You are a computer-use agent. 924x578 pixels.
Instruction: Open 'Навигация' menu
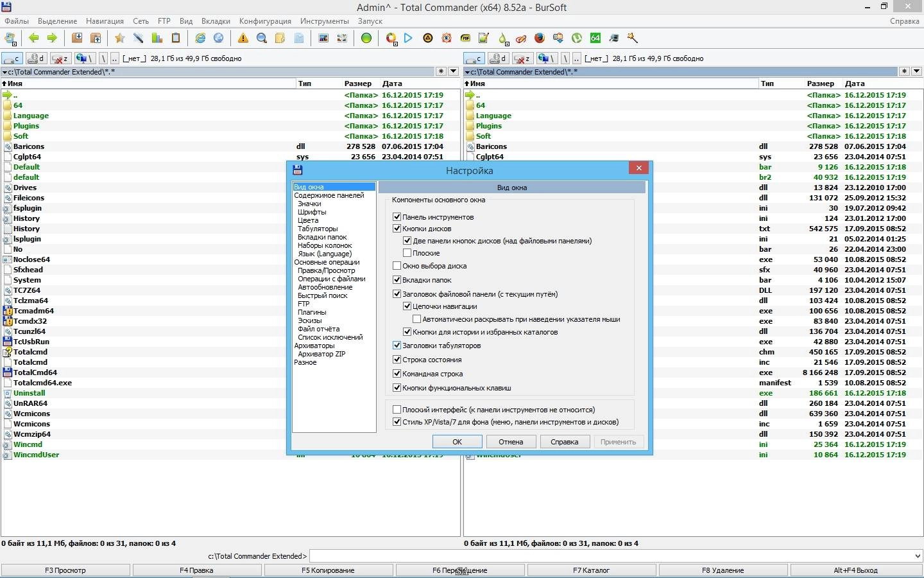coord(105,21)
